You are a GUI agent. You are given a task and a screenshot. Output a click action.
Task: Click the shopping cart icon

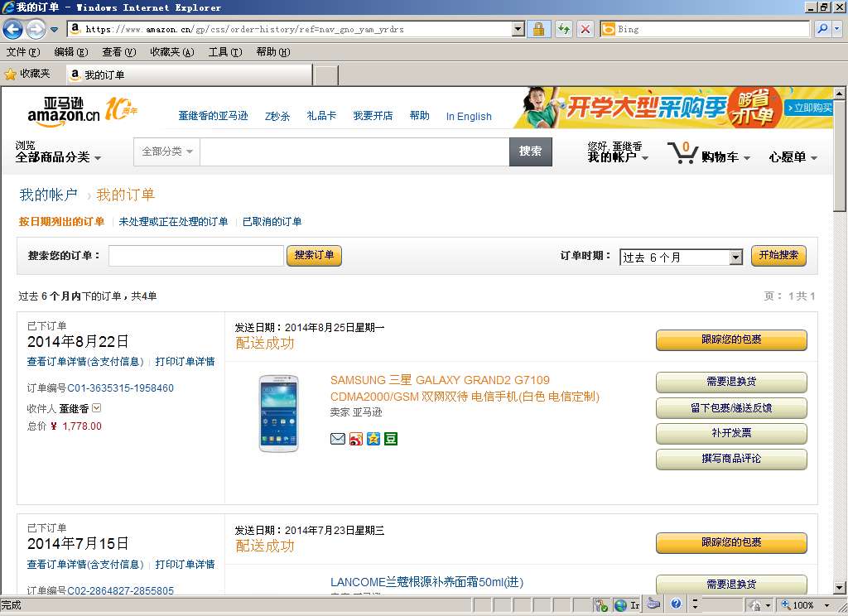tap(682, 152)
